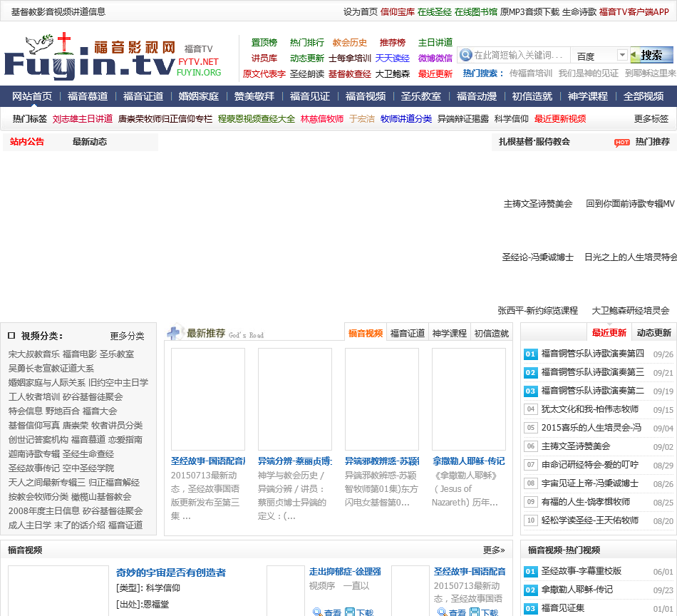This screenshot has width=677, height=616.
Task: Open 天天读经 quick link
Action: point(393,58)
